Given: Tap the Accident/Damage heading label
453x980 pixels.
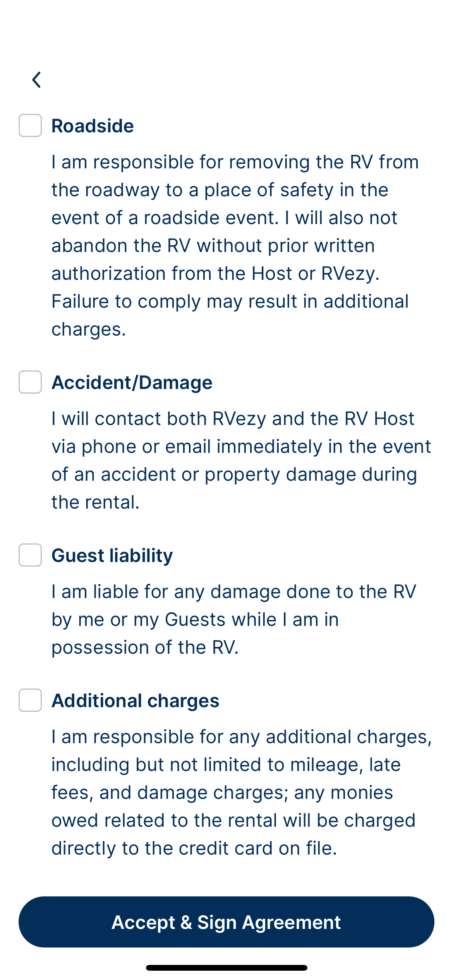Looking at the screenshot, I should tap(132, 383).
